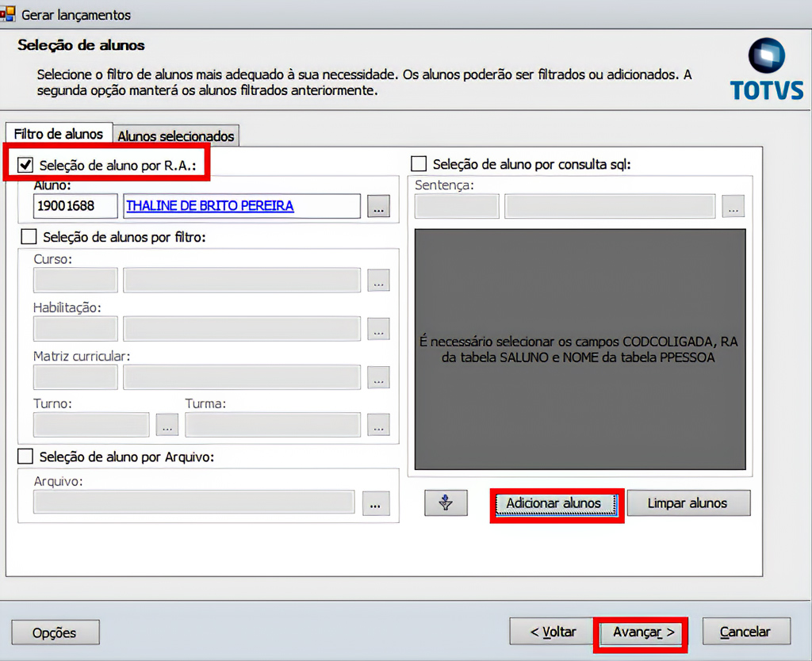Enable Seleção de alunos por filtro
Viewport: 812px width, 661px height.
click(29, 236)
